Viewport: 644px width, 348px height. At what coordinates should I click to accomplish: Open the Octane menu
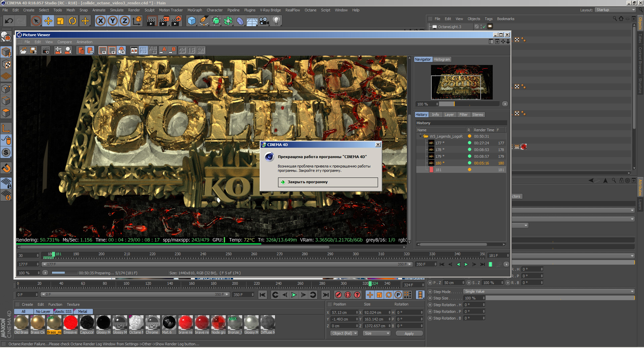pos(310,10)
